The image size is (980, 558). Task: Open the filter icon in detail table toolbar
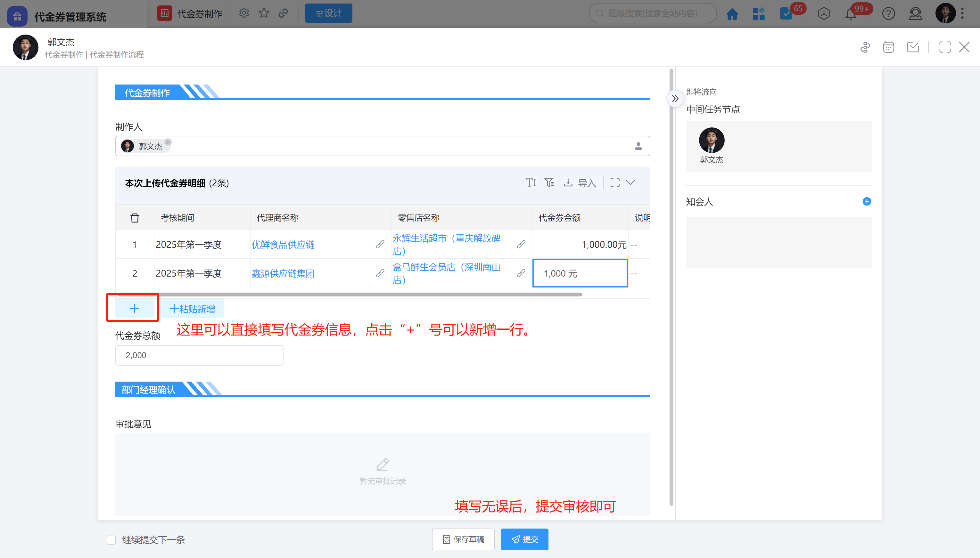coord(549,183)
